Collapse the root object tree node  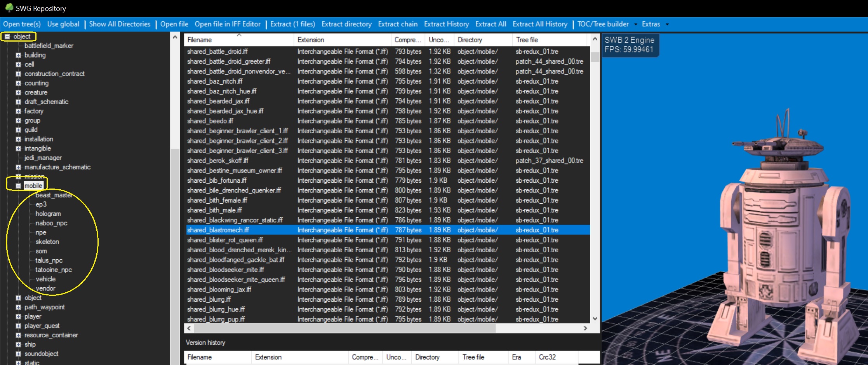coord(7,37)
